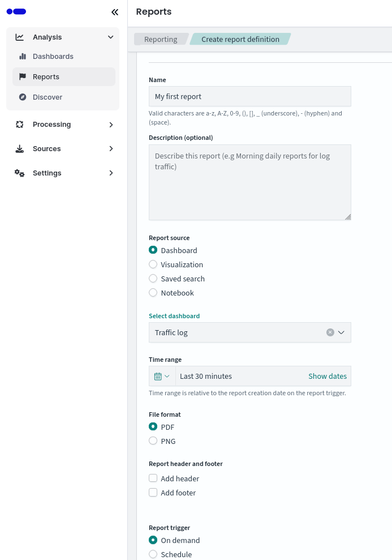Screen dimensions: 392x560
Task: Tick the Add footer checkbox
Action: (153, 493)
